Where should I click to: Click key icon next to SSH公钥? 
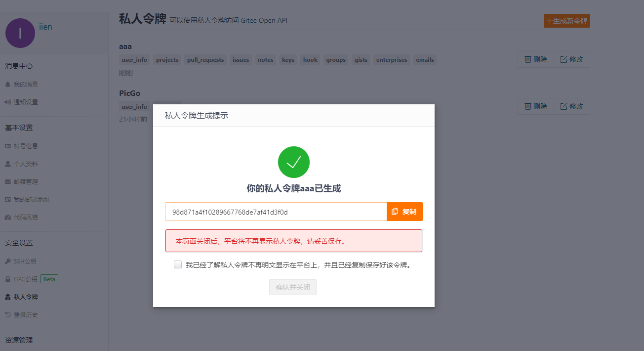[x=7, y=262]
